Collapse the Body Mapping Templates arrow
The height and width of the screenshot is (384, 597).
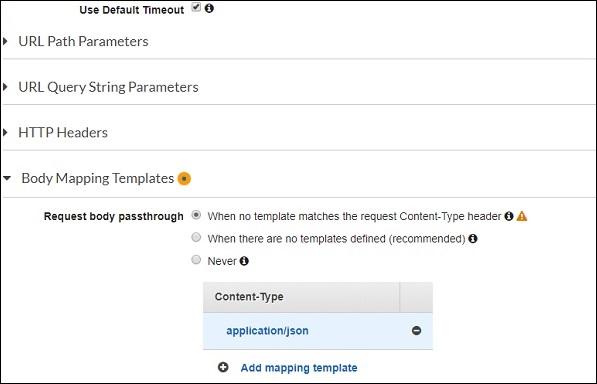point(7,178)
